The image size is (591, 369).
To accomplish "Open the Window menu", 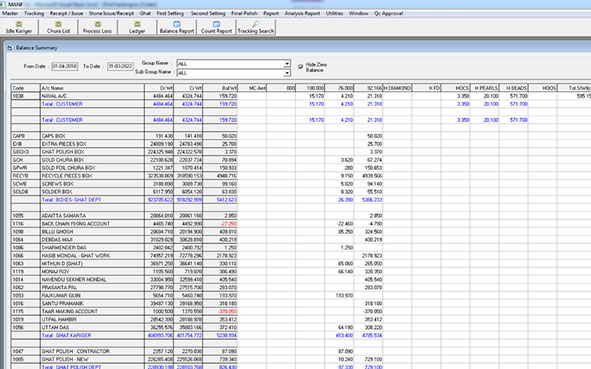I will click(x=358, y=13).
